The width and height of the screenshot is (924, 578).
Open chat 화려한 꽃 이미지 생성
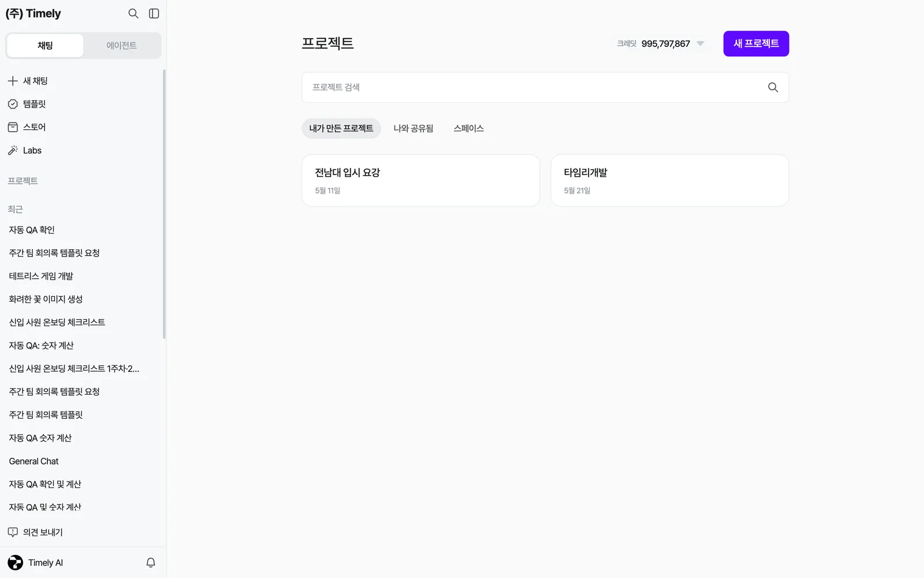pos(81,299)
